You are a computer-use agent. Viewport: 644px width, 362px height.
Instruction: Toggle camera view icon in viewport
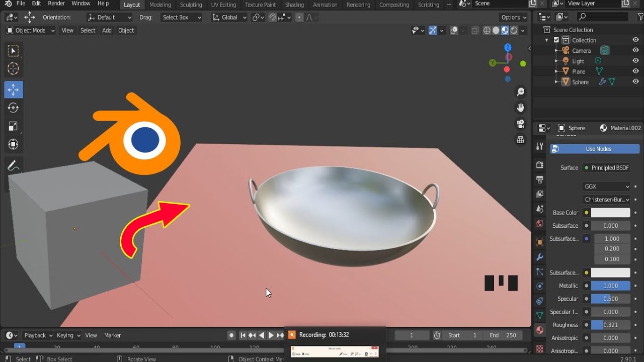pyautogui.click(x=521, y=124)
